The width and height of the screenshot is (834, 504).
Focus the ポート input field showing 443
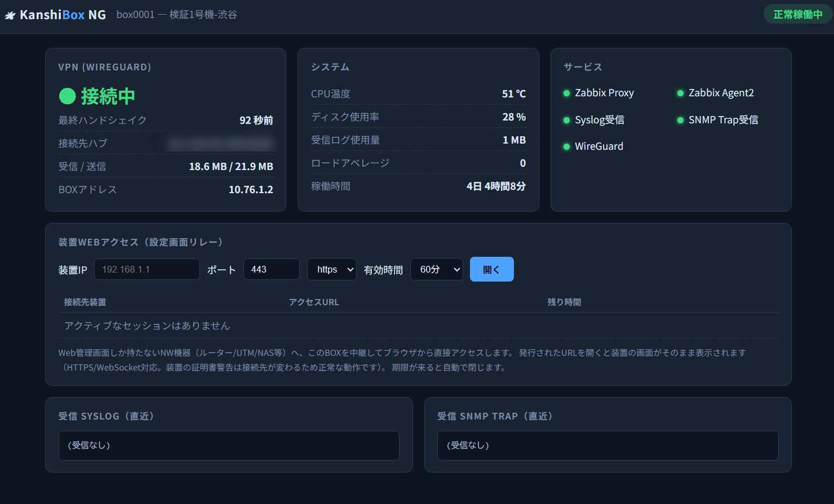pyautogui.click(x=272, y=269)
